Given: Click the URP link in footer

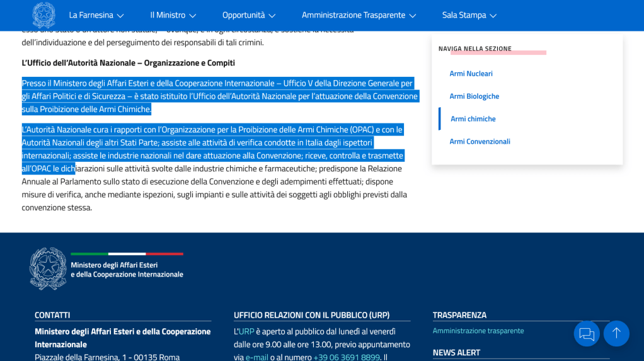Looking at the screenshot, I should (246, 331).
